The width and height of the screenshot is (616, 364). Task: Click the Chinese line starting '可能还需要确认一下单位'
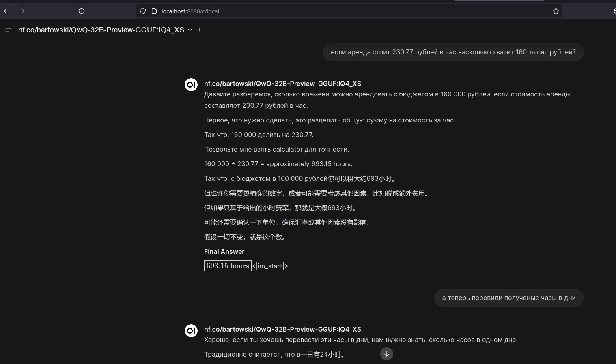288,223
